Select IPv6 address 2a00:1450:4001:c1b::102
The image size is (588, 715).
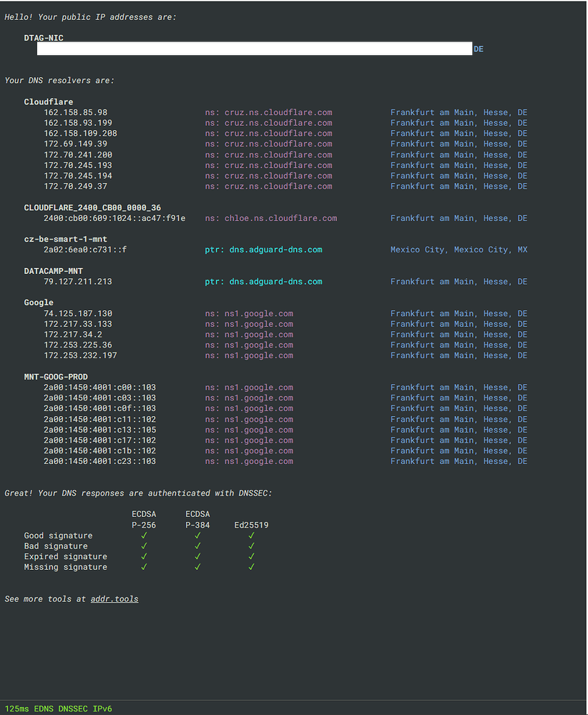100,450
